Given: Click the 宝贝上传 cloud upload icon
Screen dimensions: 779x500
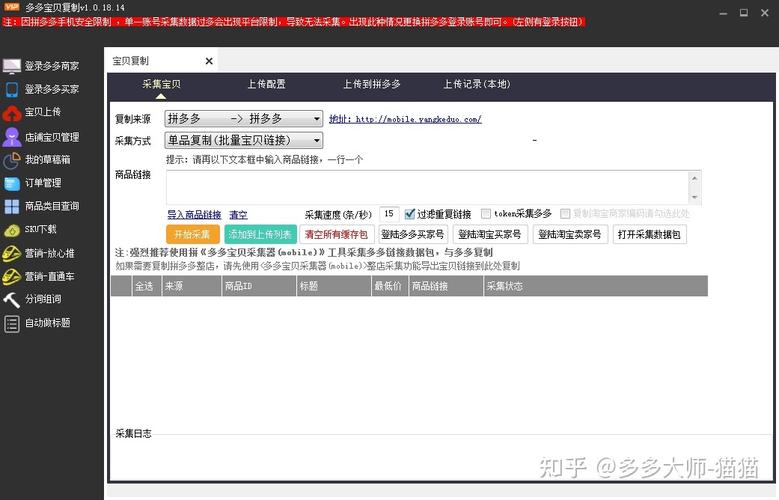Looking at the screenshot, I should (x=11, y=113).
